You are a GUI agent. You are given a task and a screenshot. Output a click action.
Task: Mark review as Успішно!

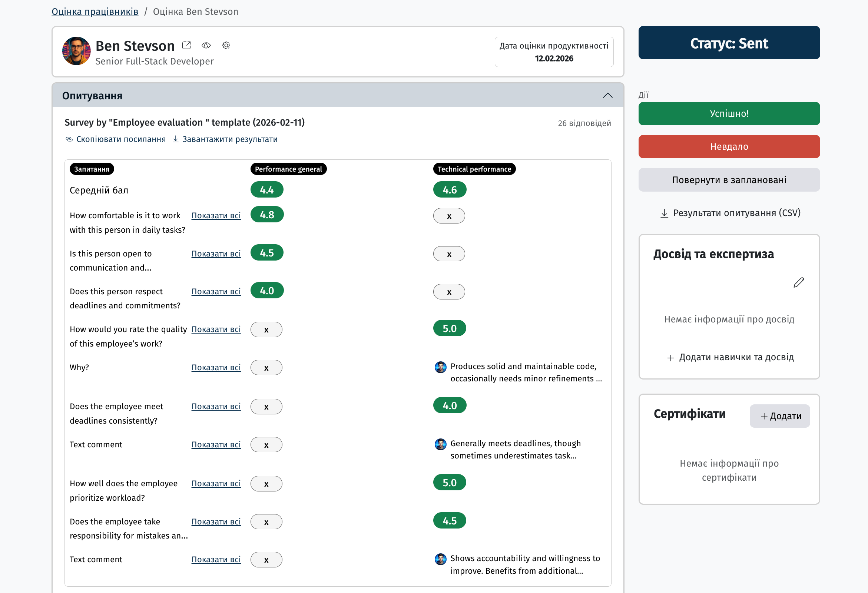[x=729, y=113]
